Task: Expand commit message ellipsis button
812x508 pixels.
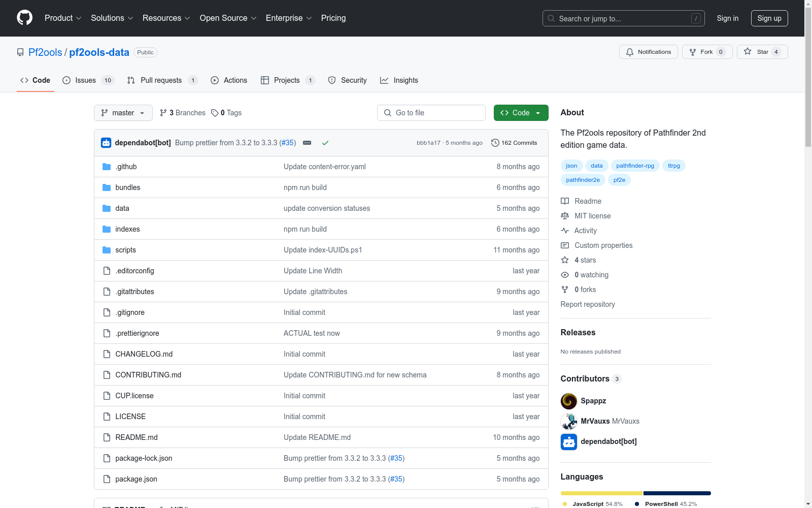Action: (307, 143)
